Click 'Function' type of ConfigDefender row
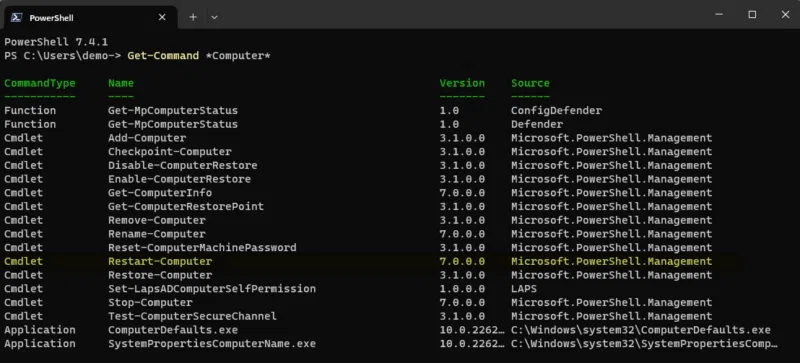The height and width of the screenshot is (363, 800). (x=30, y=110)
